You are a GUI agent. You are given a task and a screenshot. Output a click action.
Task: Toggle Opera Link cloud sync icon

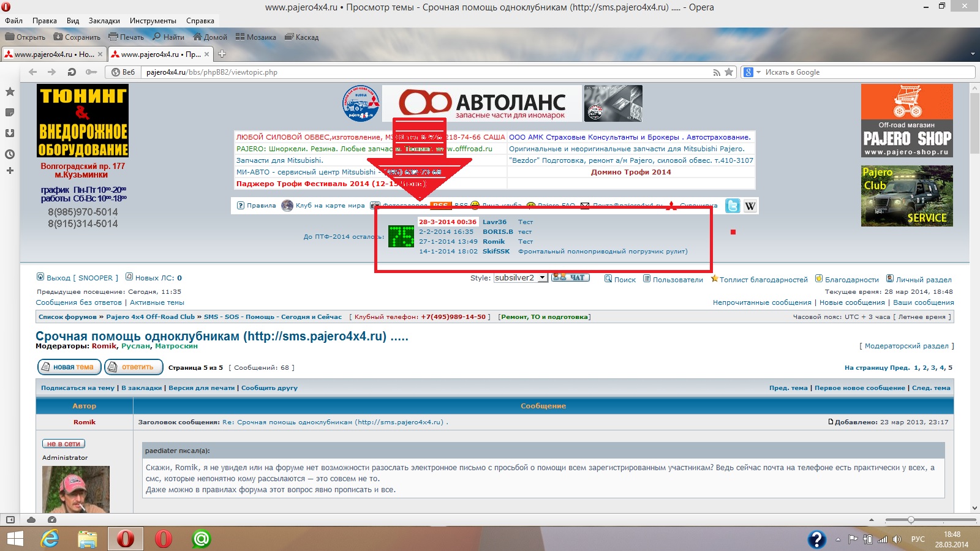[31, 520]
